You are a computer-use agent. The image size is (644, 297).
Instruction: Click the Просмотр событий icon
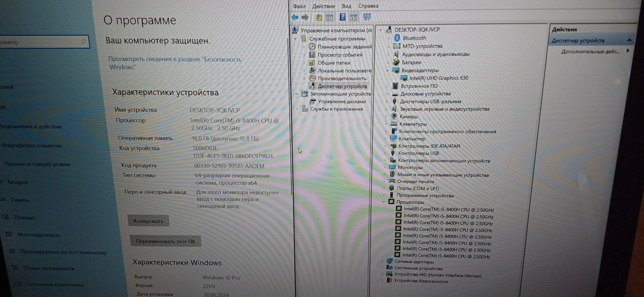click(312, 54)
